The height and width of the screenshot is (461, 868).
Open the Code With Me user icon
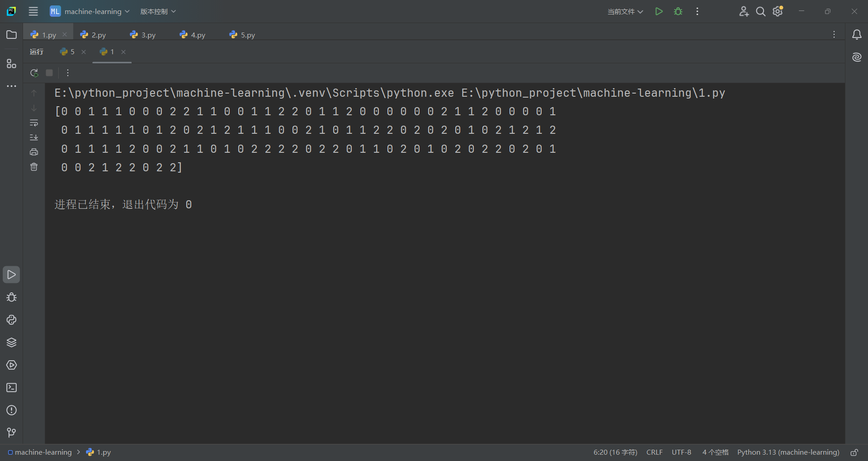pos(744,11)
